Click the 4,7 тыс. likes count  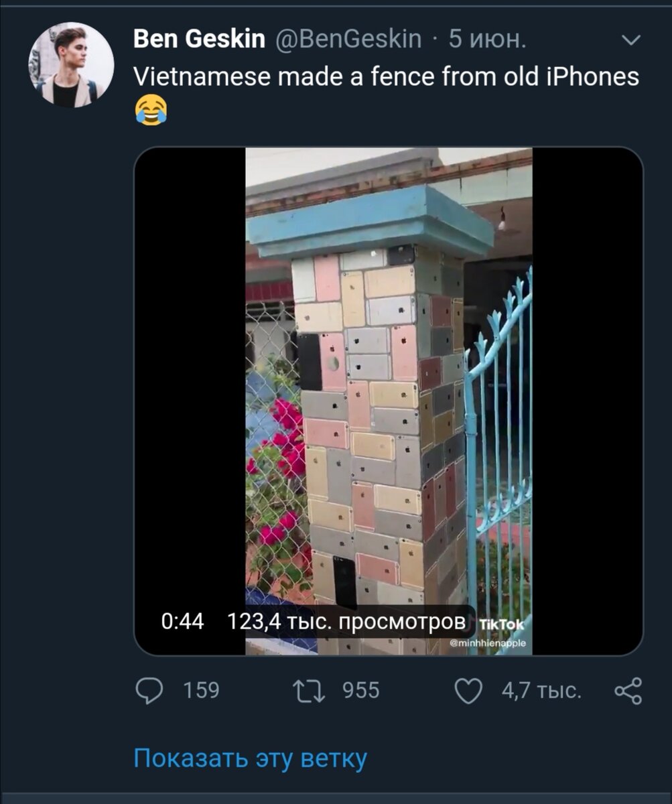coord(541,690)
